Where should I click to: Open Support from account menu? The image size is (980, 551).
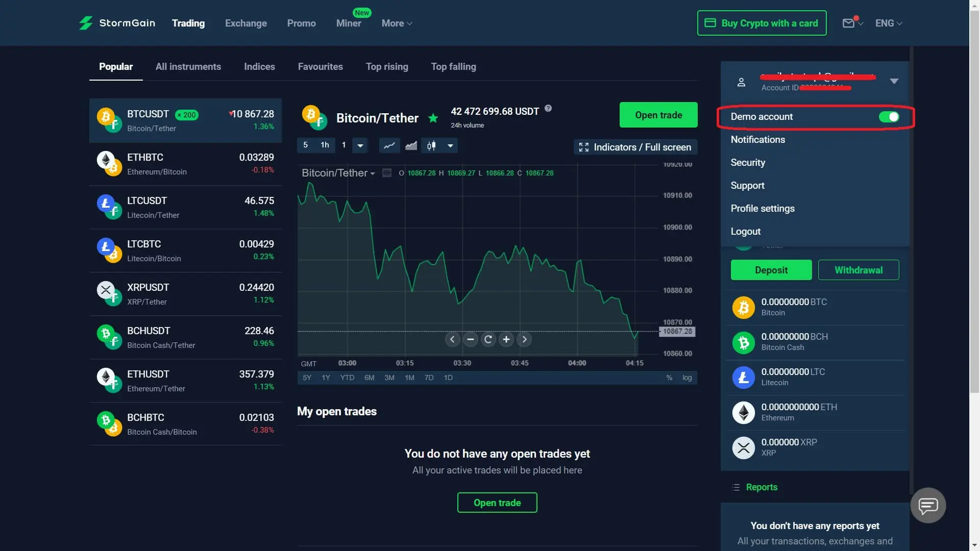tap(747, 186)
